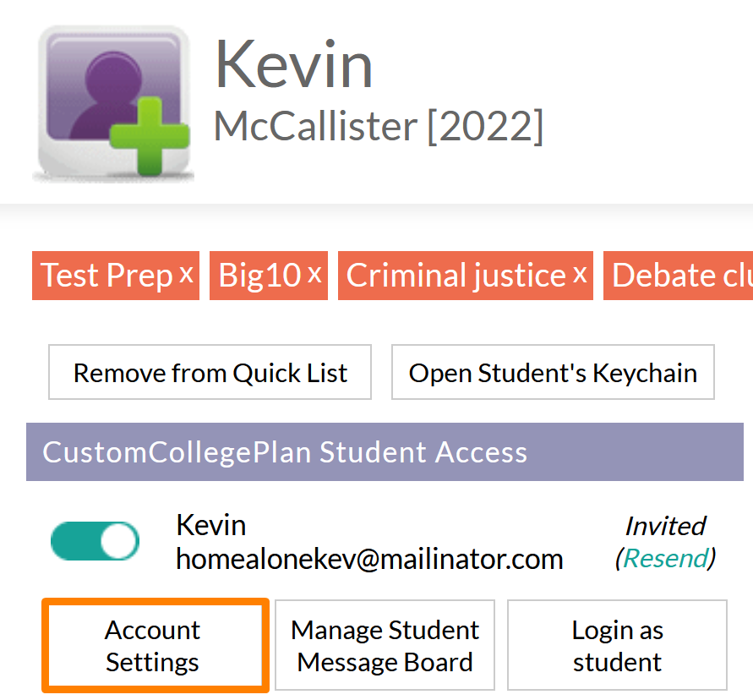
Task: Delete the Criminal justice tag
Action: (580, 275)
